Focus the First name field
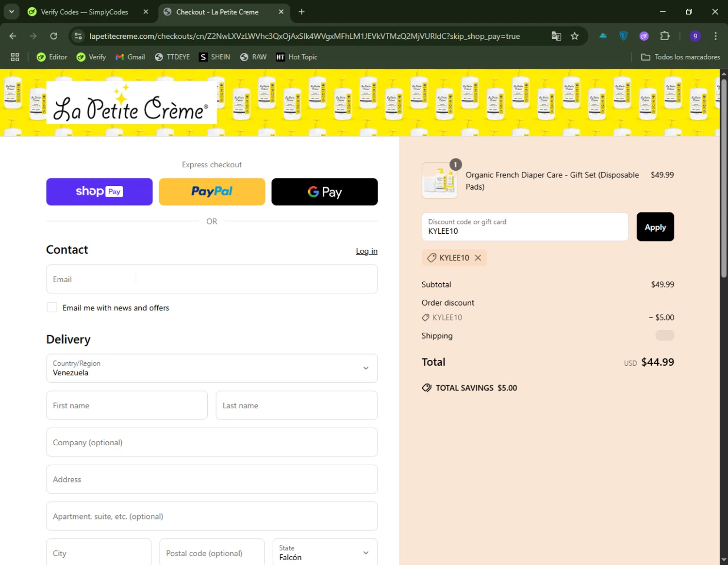Screen dimensions: 728x565 127,405
